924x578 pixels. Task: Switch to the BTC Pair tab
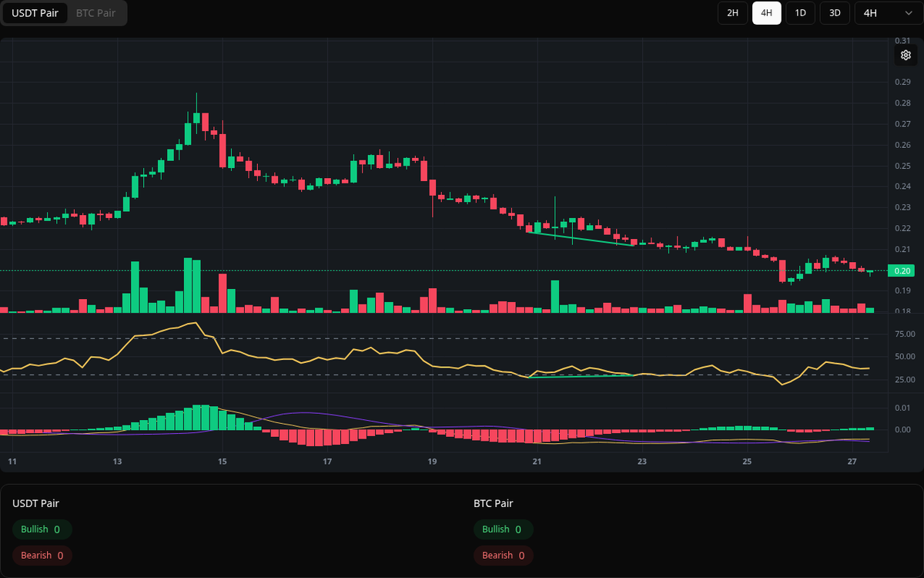coord(95,13)
